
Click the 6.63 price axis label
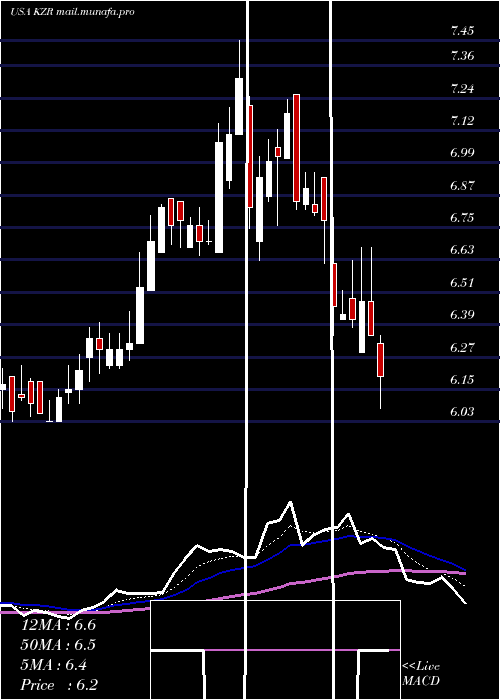pyautogui.click(x=462, y=250)
